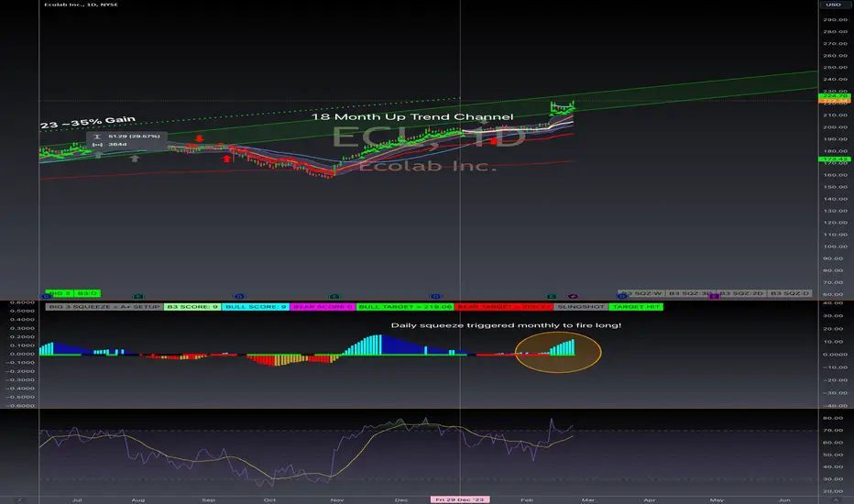Click the Fri 29 Dec '23 date label
The width and height of the screenshot is (854, 504).
pyautogui.click(x=460, y=499)
